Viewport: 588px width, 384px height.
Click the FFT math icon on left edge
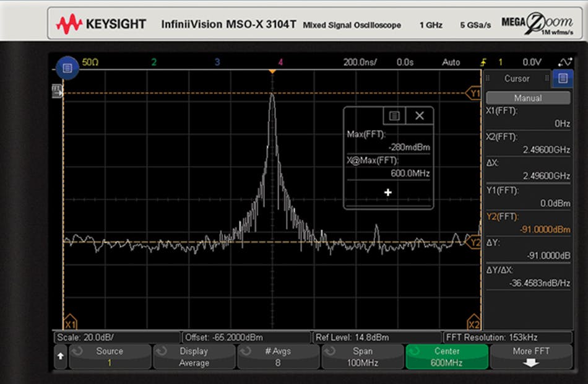57,90
